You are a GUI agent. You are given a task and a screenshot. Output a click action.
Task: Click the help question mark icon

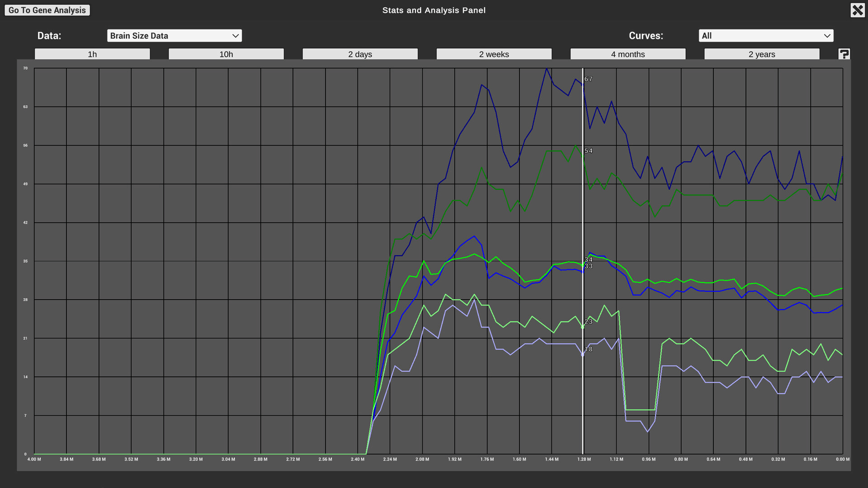[844, 54]
